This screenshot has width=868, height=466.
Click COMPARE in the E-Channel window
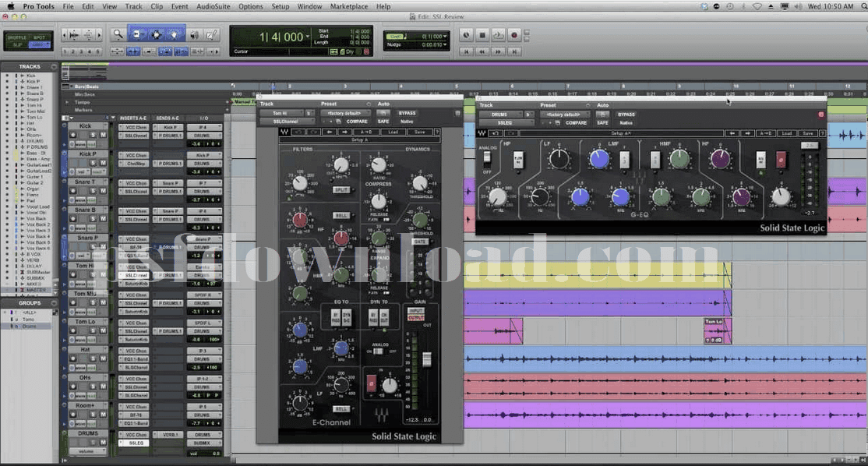[357, 122]
